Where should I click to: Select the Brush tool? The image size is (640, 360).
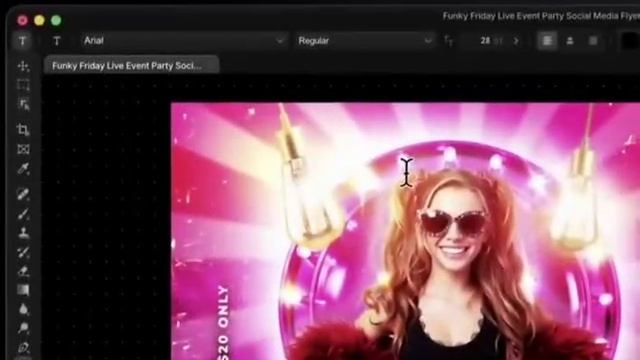click(x=23, y=213)
